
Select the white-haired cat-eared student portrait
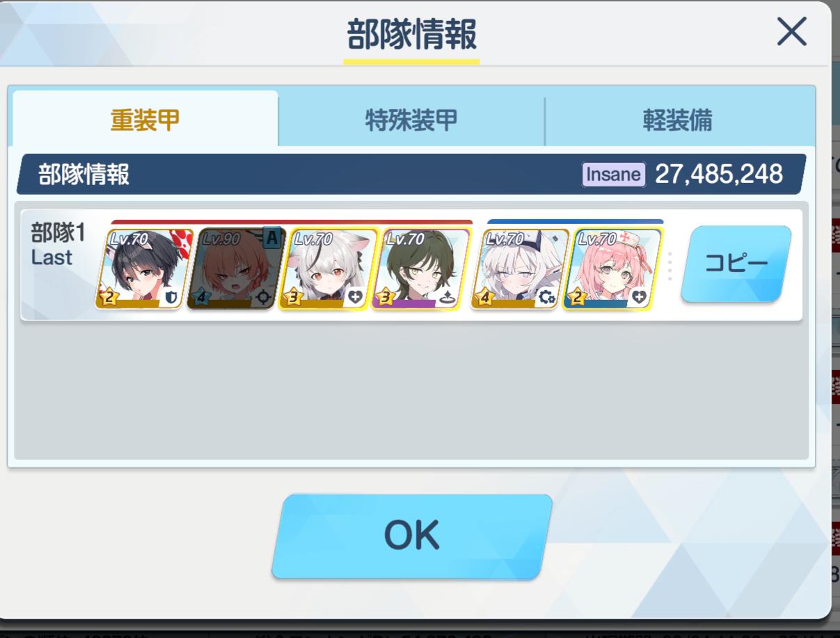(328, 269)
